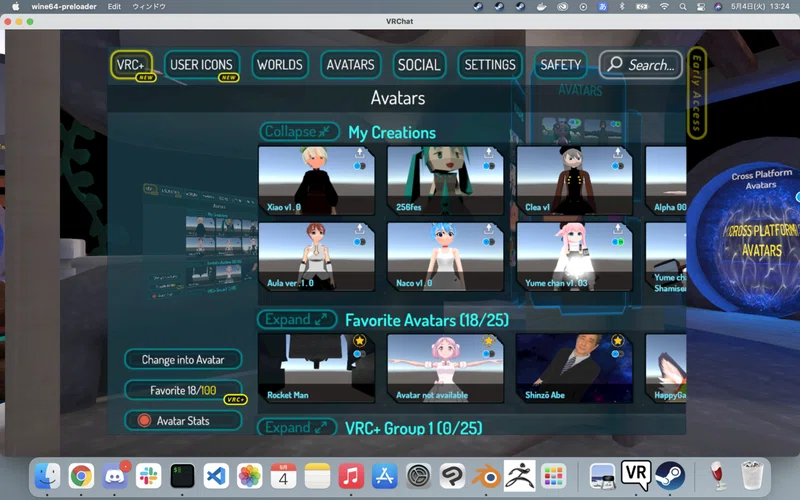Open Discord from the dock
This screenshot has width=800, height=500.
(x=115, y=477)
